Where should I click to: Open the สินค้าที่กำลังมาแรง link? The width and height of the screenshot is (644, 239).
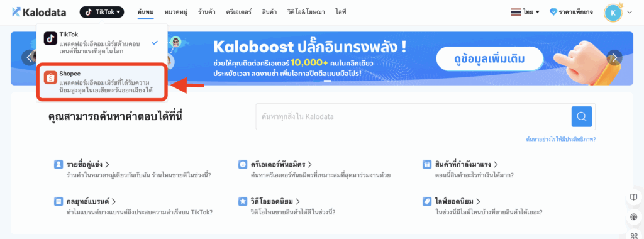466,165
